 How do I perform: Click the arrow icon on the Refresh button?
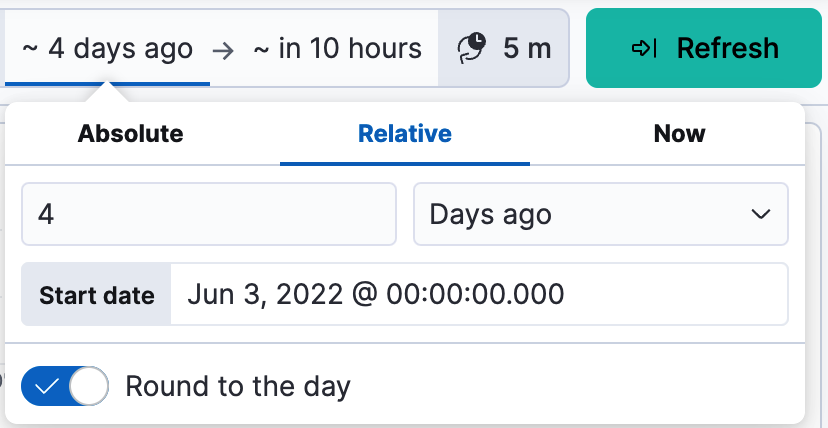click(x=645, y=48)
